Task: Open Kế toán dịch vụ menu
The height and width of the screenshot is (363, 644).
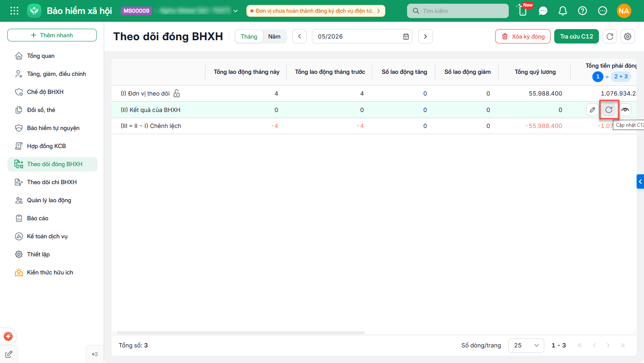Action: pos(52,236)
